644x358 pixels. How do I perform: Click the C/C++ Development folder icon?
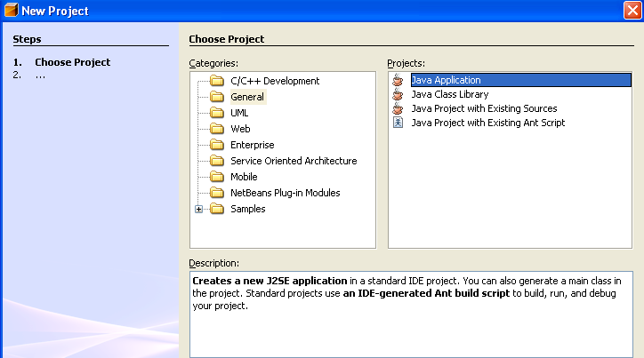click(217, 81)
